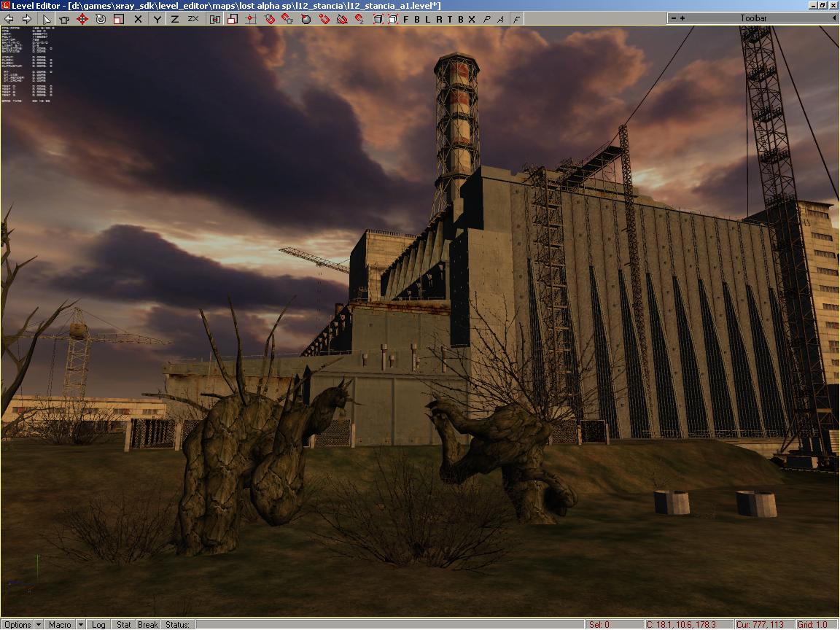Switch to Bottom view using second B
The height and width of the screenshot is (630, 840).
[460, 19]
